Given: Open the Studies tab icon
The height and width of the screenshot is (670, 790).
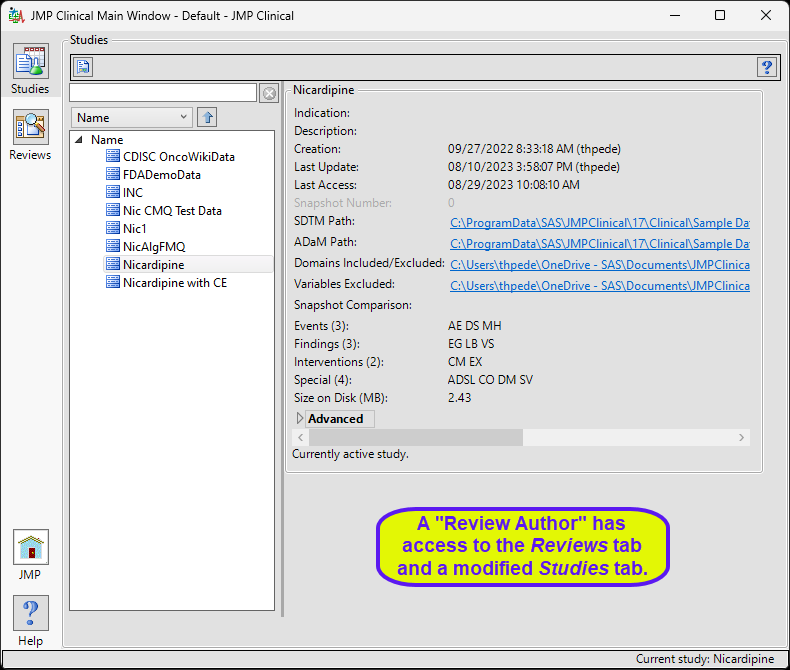Looking at the screenshot, I should tap(31, 61).
